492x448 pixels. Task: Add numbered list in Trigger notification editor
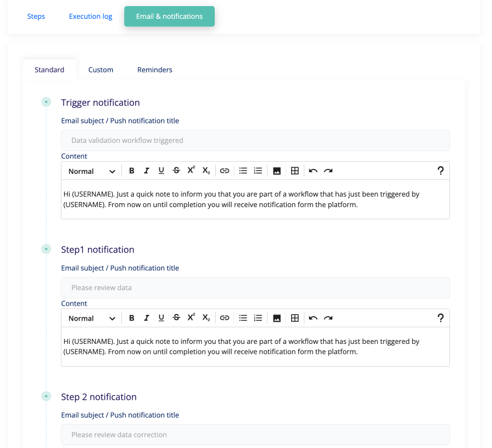click(x=258, y=171)
